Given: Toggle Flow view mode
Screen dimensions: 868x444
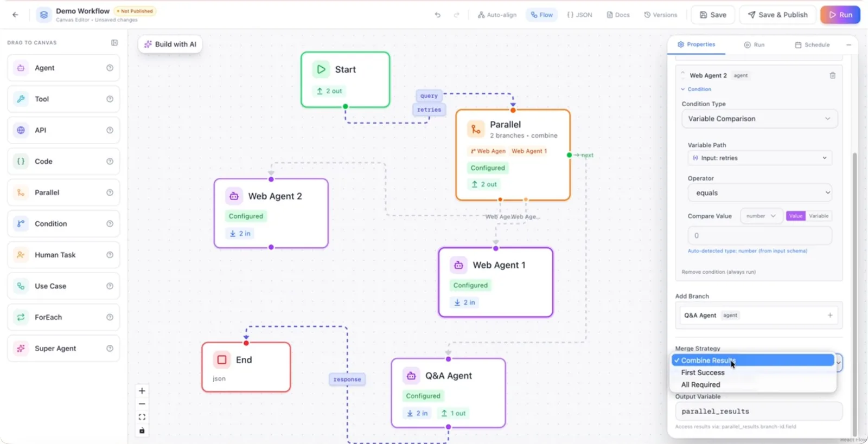Looking at the screenshot, I should coord(542,15).
